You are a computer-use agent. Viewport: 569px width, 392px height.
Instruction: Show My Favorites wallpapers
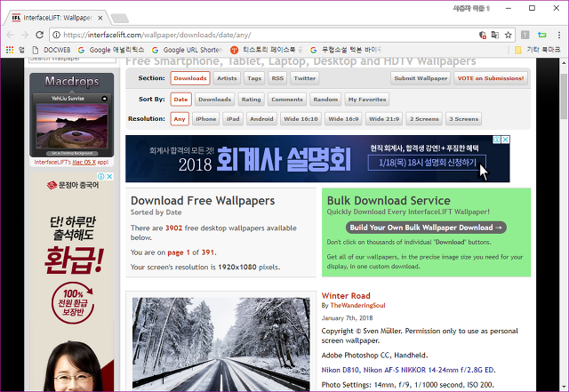tap(367, 100)
